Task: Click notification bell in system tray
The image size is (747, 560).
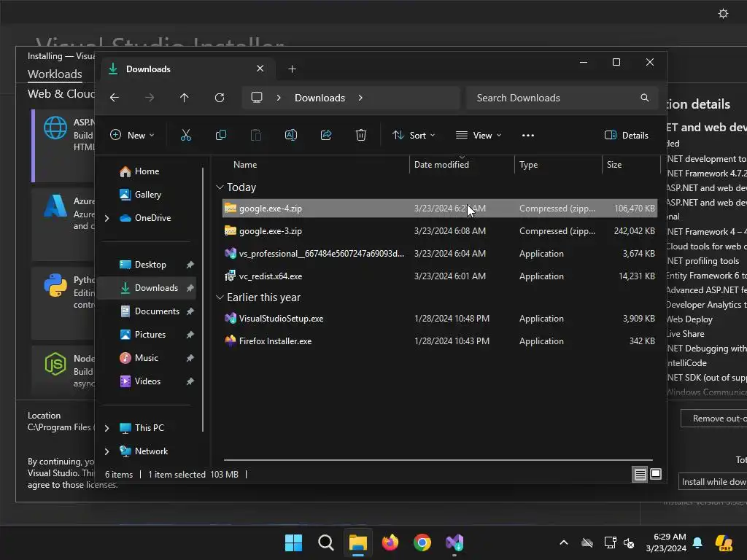Action: click(697, 542)
